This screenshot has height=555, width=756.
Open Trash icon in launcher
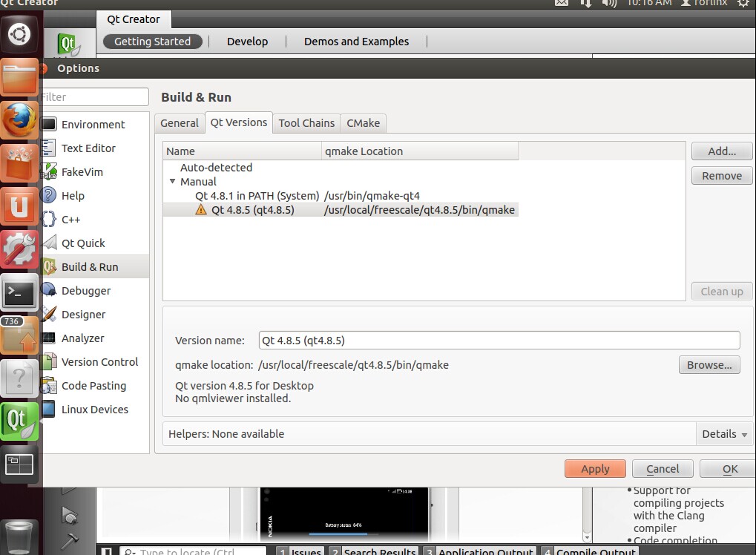19,536
